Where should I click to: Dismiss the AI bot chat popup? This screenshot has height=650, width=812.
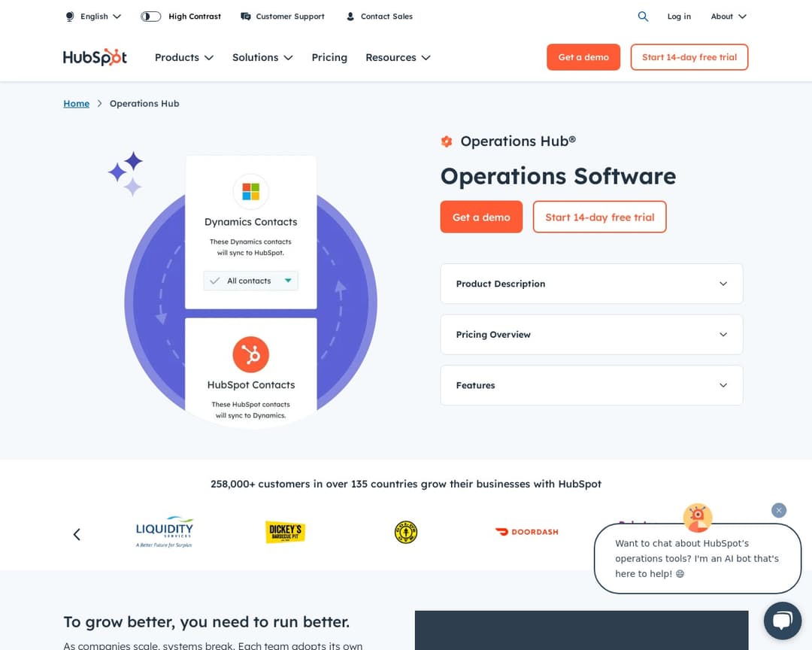point(779,510)
